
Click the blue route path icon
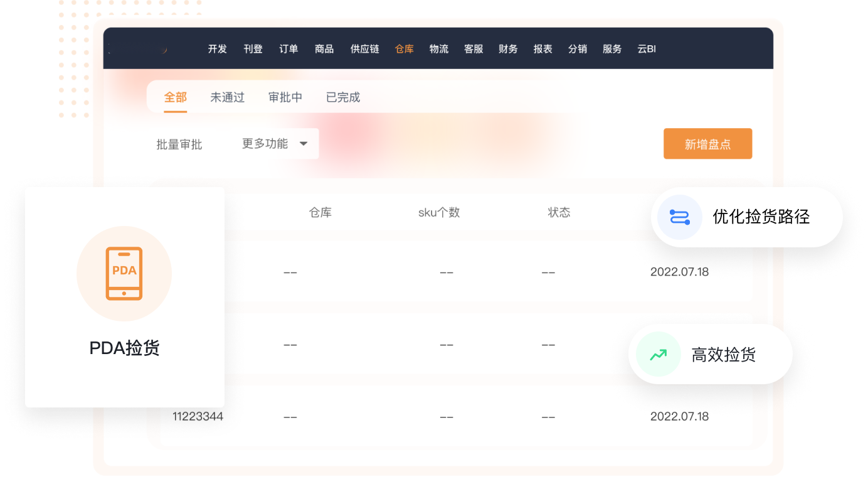coord(679,217)
